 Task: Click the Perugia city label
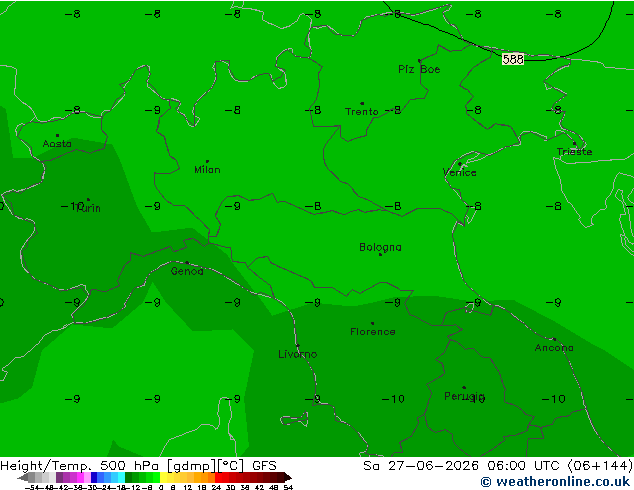[464, 396]
